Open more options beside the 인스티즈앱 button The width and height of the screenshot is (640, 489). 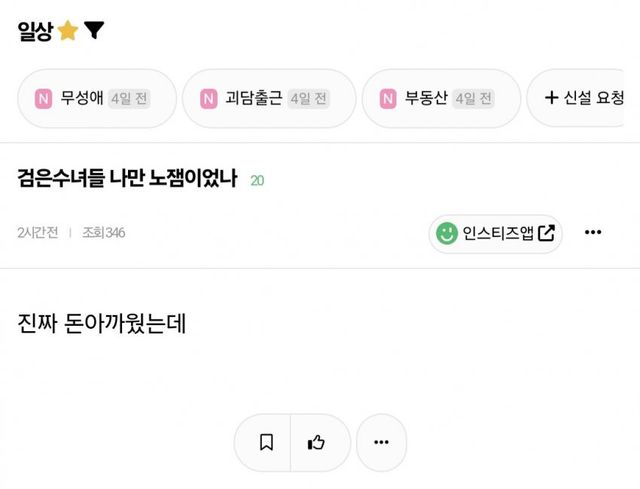(x=593, y=233)
